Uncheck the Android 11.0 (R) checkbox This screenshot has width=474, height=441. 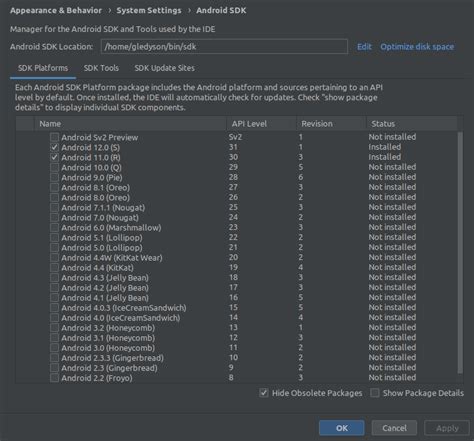click(54, 157)
